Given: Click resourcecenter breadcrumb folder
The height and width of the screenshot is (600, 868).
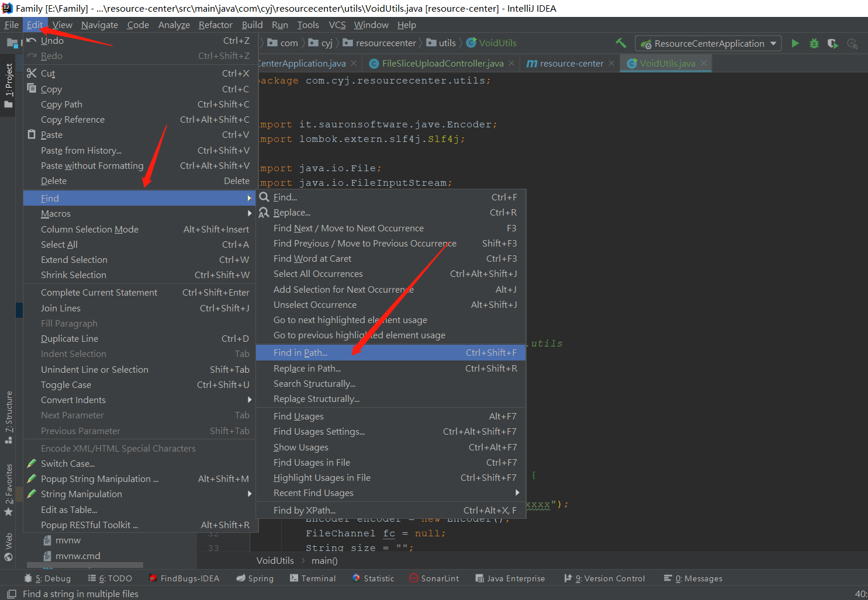Looking at the screenshot, I should tap(379, 43).
